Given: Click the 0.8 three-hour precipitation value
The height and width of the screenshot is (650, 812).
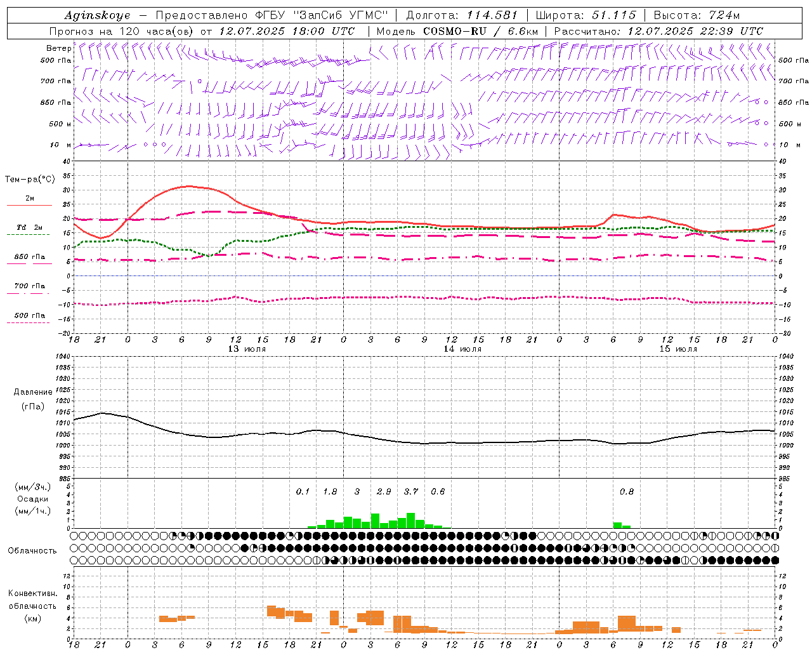Looking at the screenshot, I should click(x=627, y=492).
